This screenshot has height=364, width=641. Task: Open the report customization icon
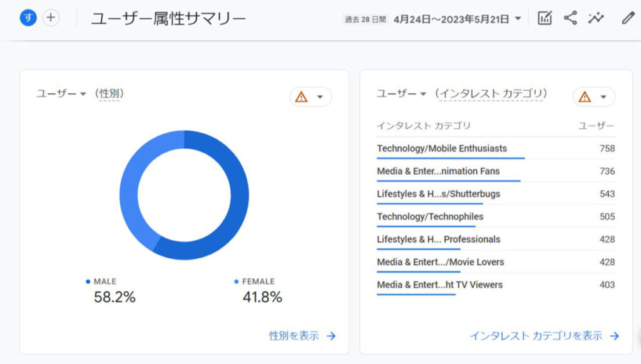pyautogui.click(x=544, y=18)
